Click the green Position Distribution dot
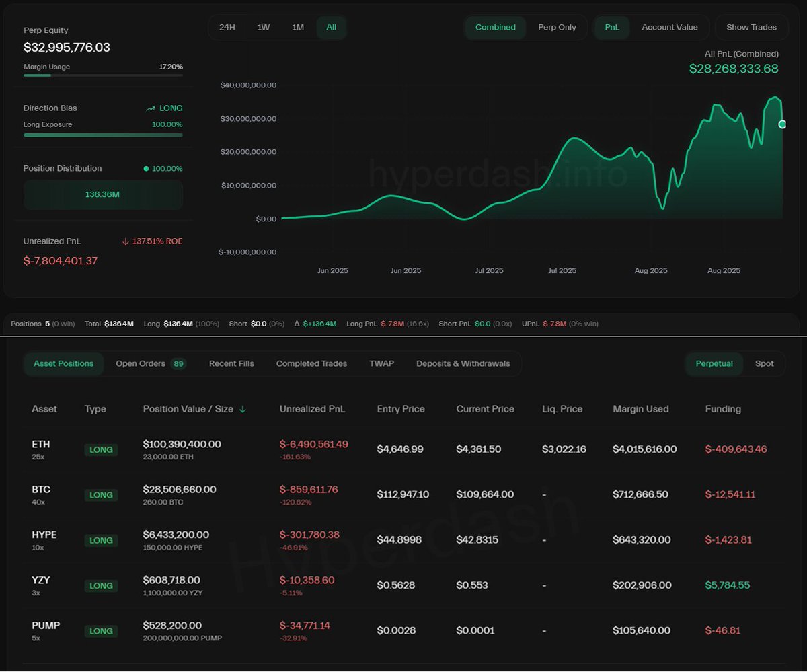This screenshot has height=672, width=807. (146, 169)
